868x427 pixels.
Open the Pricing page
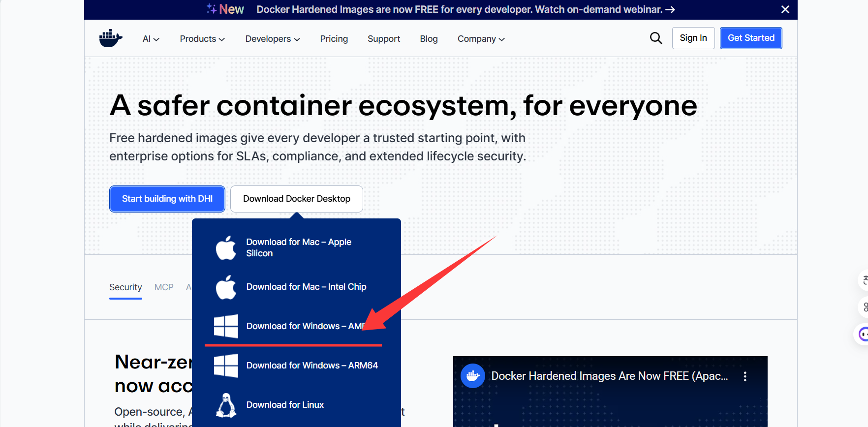(x=334, y=39)
